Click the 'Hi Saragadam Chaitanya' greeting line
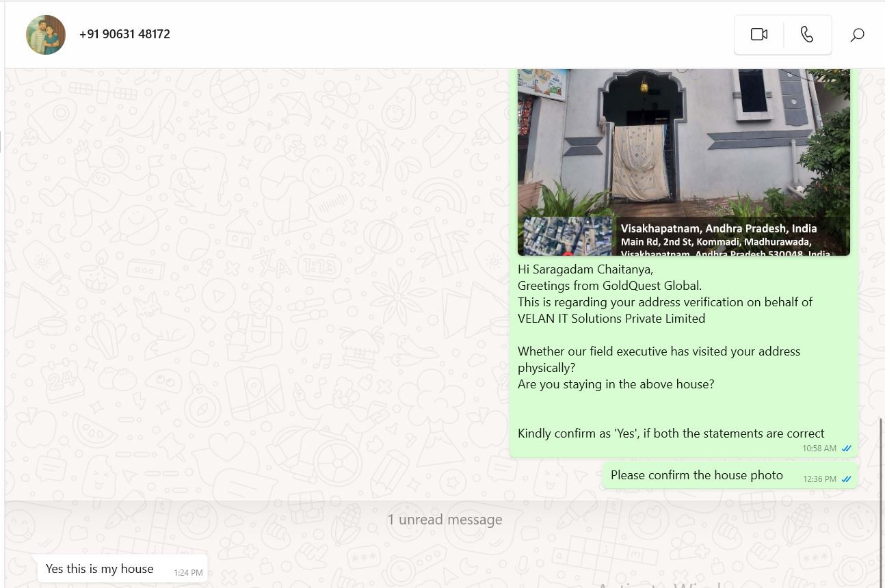This screenshot has width=885, height=588. click(x=585, y=269)
